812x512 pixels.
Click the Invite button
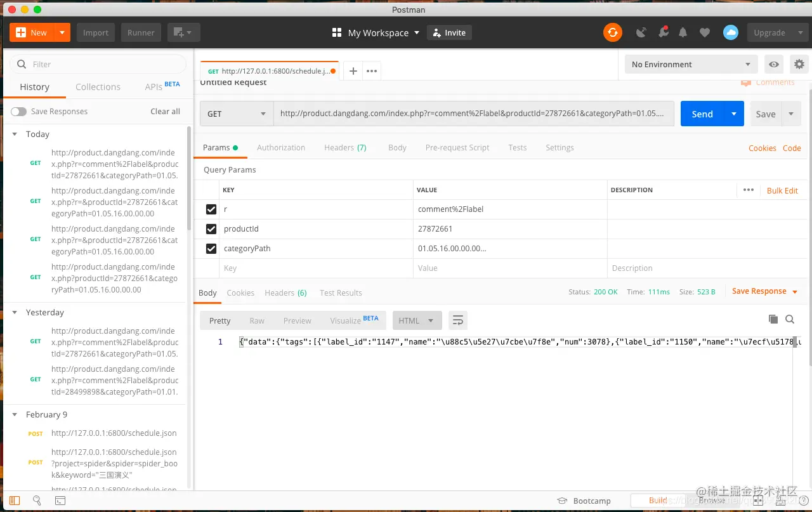[x=449, y=32]
